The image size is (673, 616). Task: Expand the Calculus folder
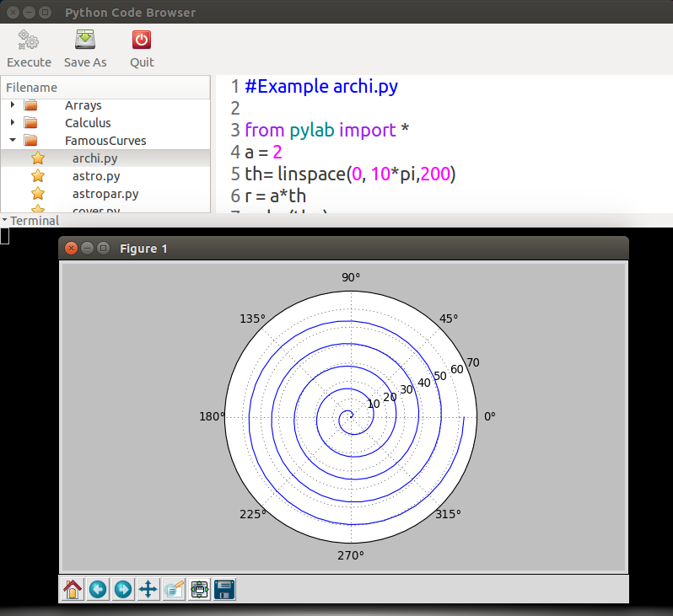[13, 123]
